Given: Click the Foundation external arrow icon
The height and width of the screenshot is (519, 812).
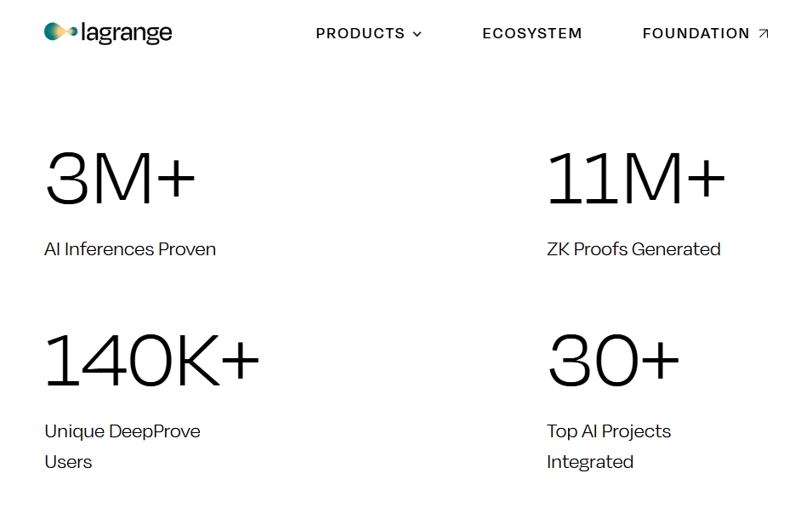Looking at the screenshot, I should (764, 34).
